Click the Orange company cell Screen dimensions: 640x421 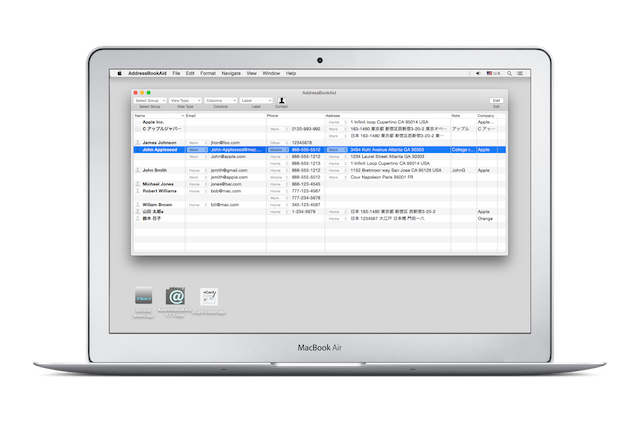[485, 218]
